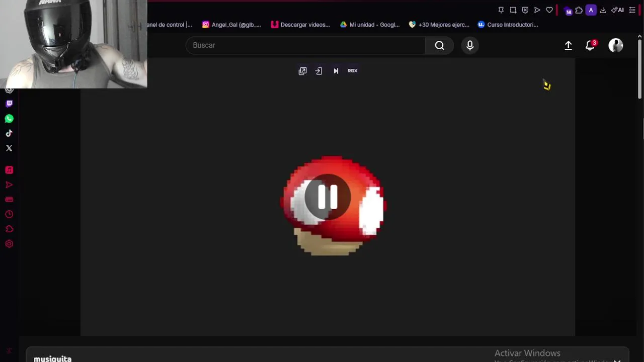Click the toolbar play triangle icon
The width and height of the screenshot is (644, 362).
tap(537, 10)
